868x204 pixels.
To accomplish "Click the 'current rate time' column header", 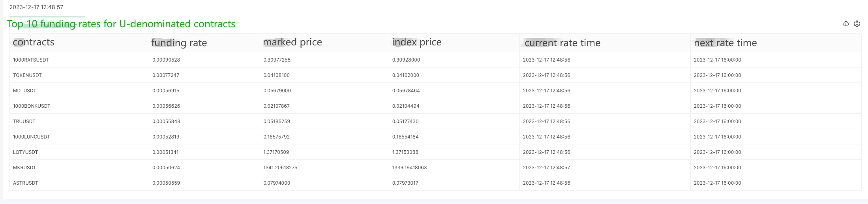I will 562,43.
